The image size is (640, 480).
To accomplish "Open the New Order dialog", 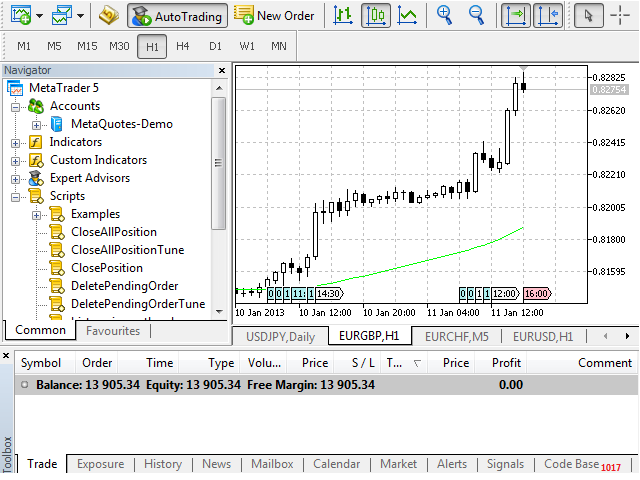I will pos(275,15).
